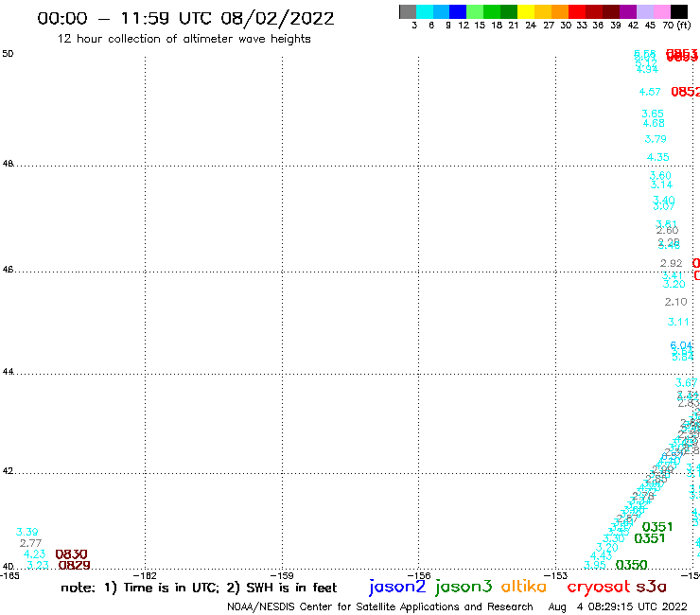Click the wave height value '3.67'
This screenshot has width=700, height=615.
tap(686, 383)
